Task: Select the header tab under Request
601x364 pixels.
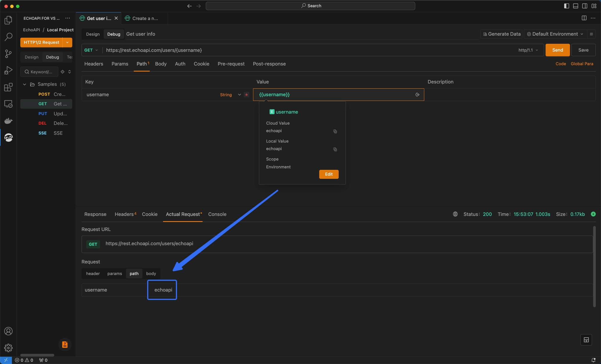Action: [93, 274]
